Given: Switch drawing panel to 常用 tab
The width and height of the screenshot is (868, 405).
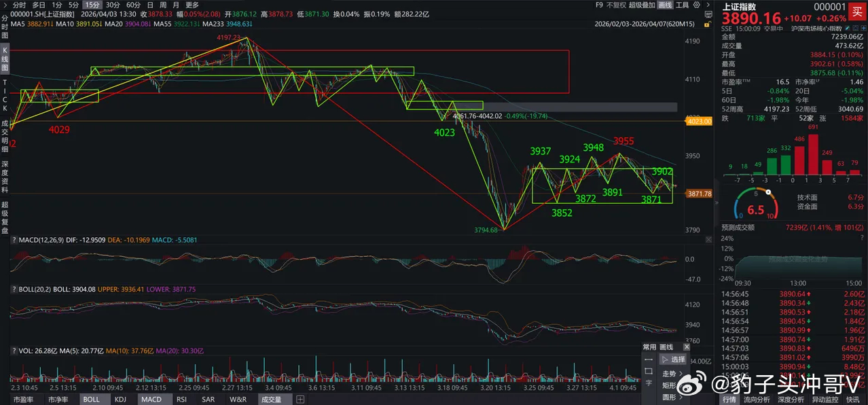Looking at the screenshot, I should tap(649, 347).
